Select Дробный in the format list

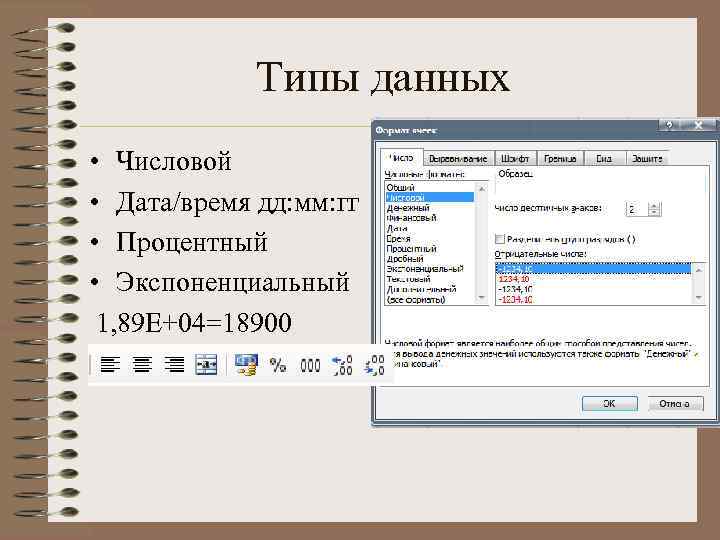pos(430,259)
